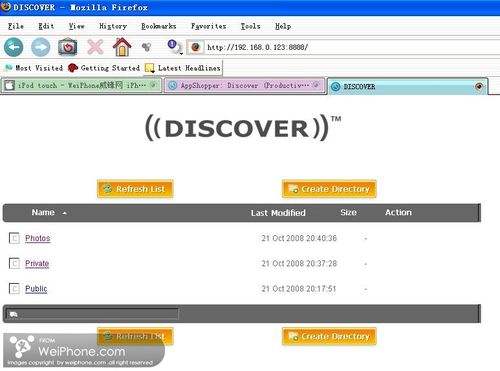Sort by the Last Modified column
This screenshot has width=500, height=371.
point(278,213)
